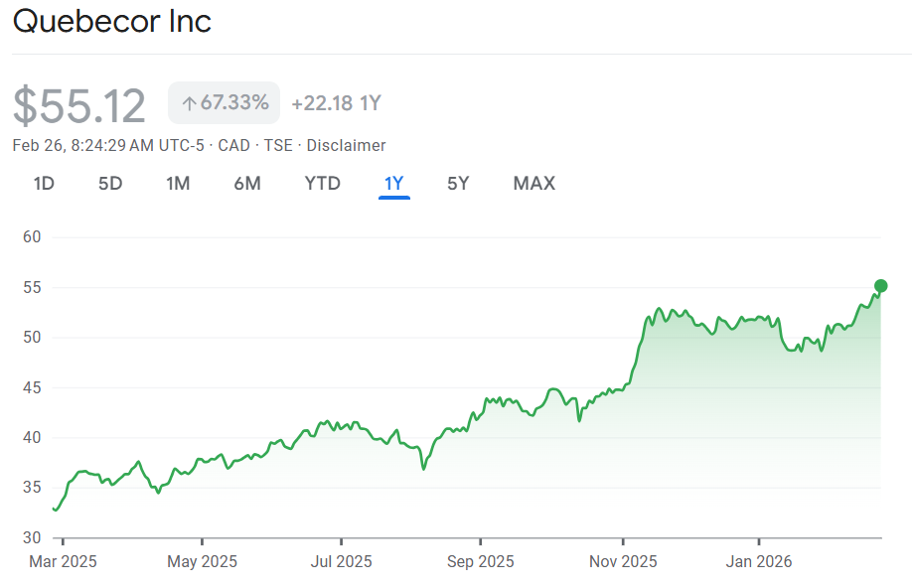Select the 1D time range tab
This screenshot has height=588, width=912.
44,183
